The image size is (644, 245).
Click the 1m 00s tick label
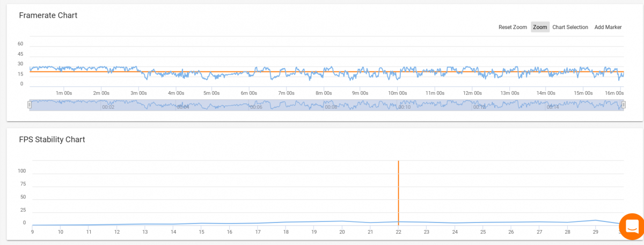click(x=63, y=93)
